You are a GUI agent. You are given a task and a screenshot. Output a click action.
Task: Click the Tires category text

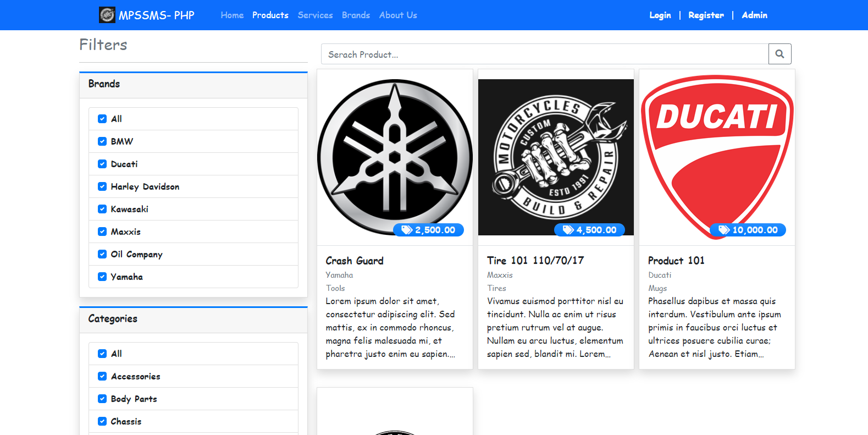(x=496, y=288)
